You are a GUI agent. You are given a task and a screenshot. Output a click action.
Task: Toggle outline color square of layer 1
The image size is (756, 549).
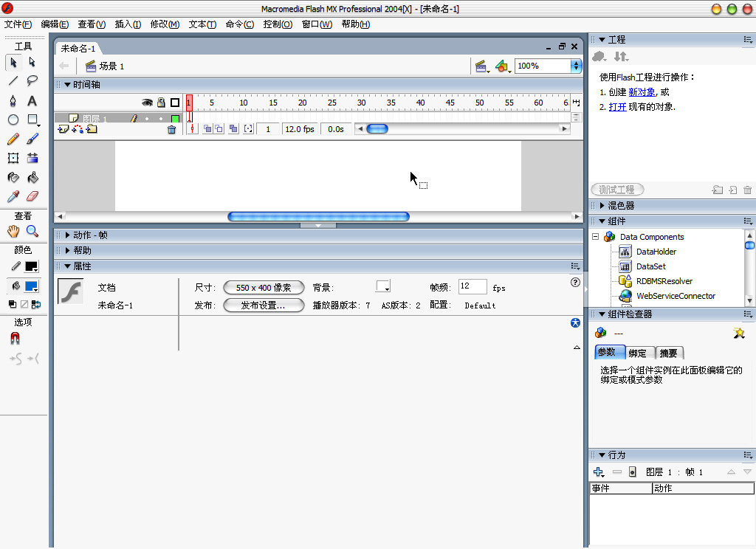pos(175,119)
